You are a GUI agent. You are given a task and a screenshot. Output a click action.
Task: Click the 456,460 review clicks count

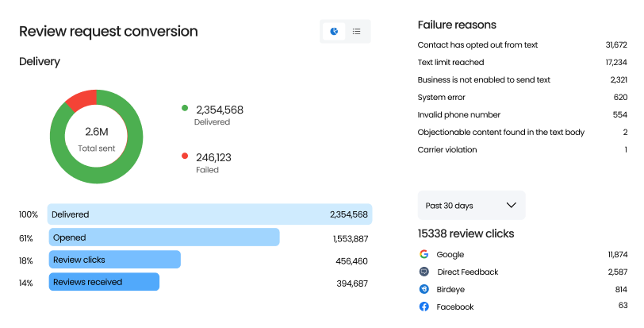351,261
